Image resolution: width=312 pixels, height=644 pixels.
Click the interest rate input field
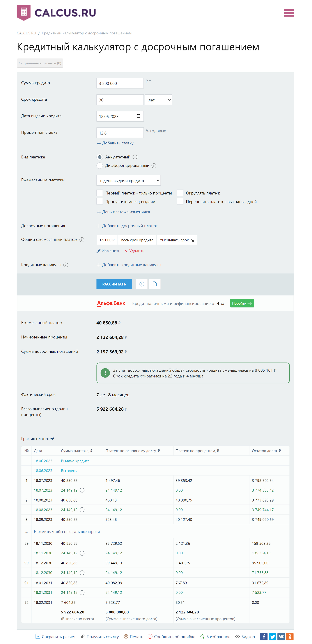click(x=120, y=133)
